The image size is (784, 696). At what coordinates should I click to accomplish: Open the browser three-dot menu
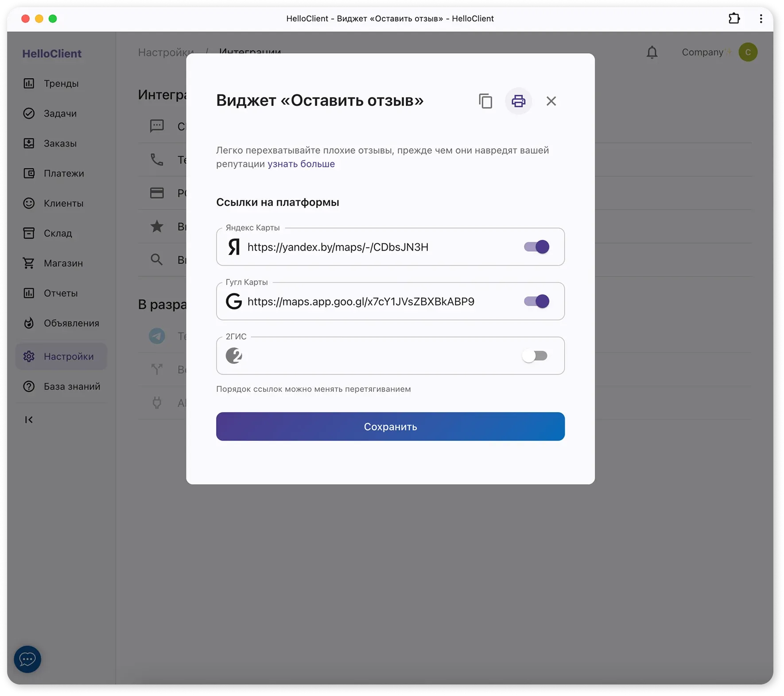pyautogui.click(x=761, y=19)
